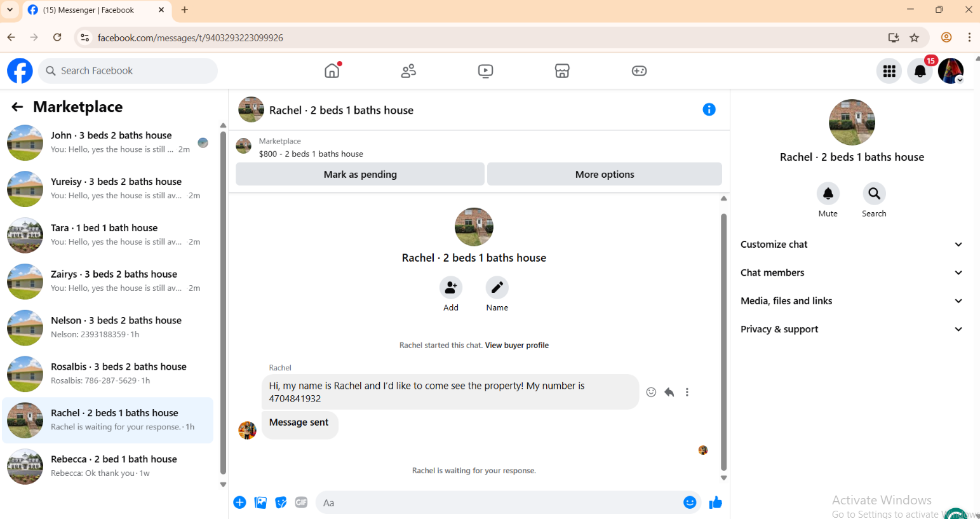Expand the Customize chat section
The height and width of the screenshot is (519, 980).
tap(852, 245)
